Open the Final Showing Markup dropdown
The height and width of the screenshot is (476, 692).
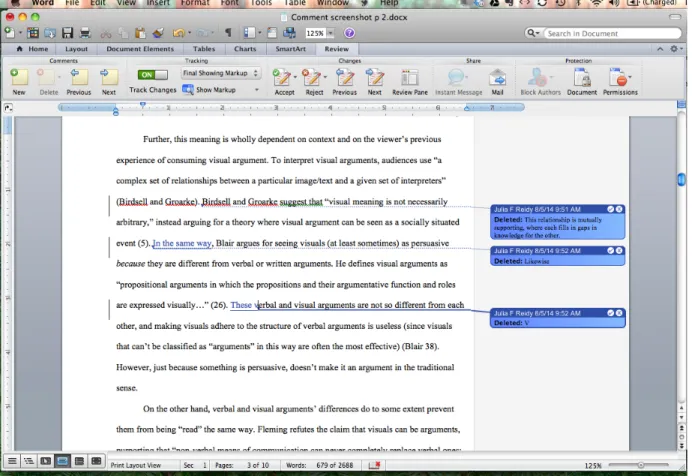coord(221,73)
